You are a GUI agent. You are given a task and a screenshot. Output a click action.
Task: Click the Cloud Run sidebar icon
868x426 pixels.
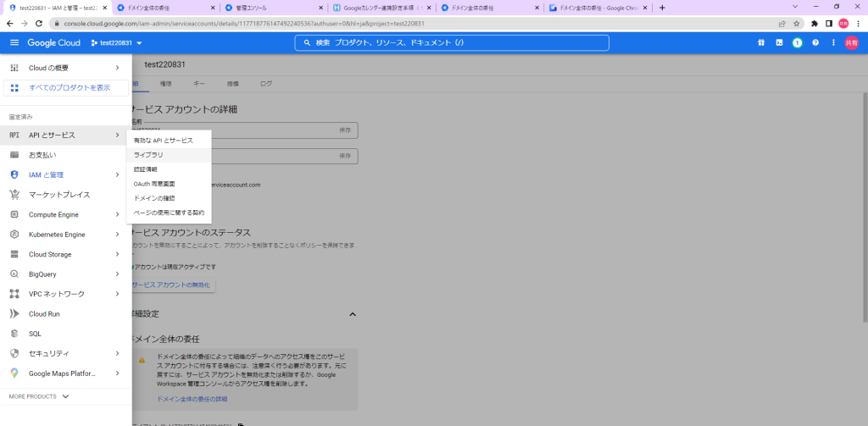click(14, 313)
